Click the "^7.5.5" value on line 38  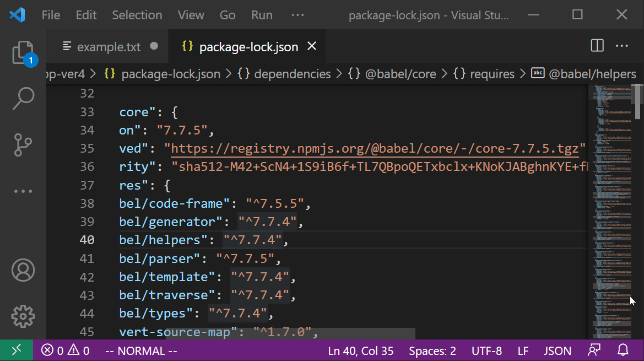pos(274,203)
